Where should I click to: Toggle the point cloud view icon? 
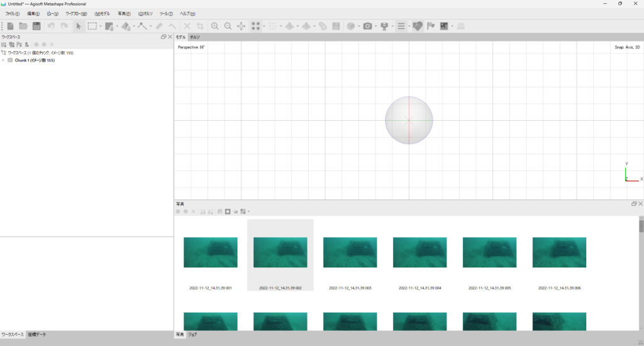tap(256, 26)
